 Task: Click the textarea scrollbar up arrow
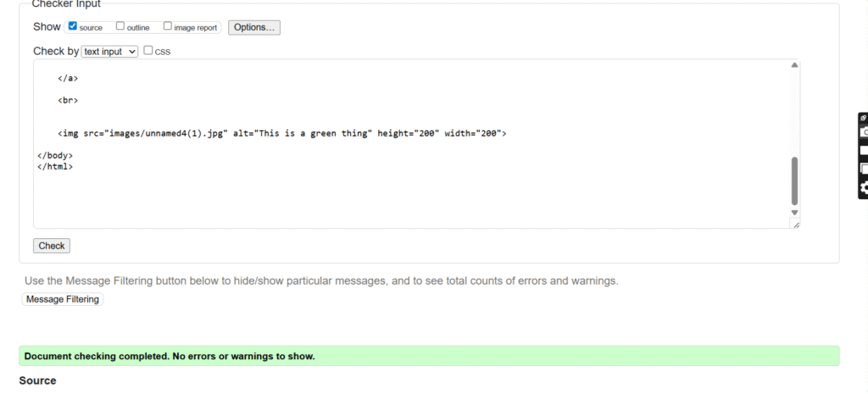pyautogui.click(x=794, y=65)
